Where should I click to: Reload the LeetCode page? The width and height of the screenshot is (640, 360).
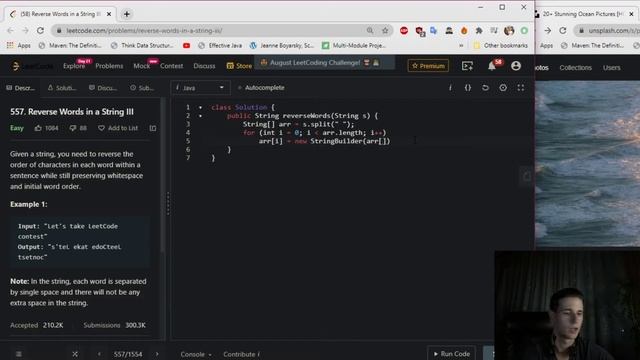tap(40, 31)
